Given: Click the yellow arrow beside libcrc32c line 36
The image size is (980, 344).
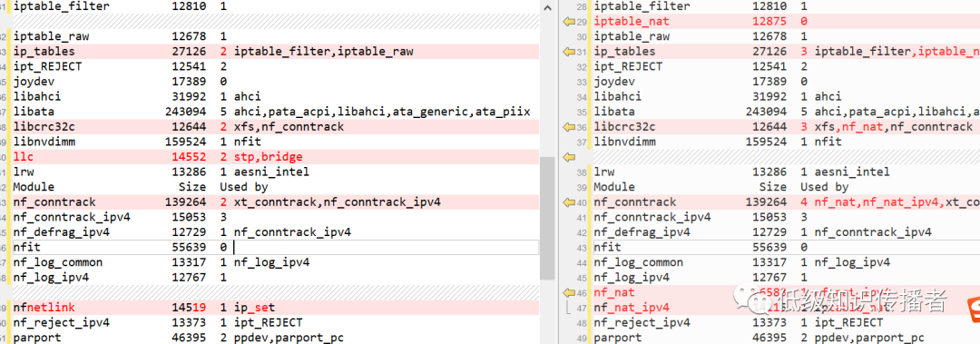Looking at the screenshot, I should coord(569,127).
